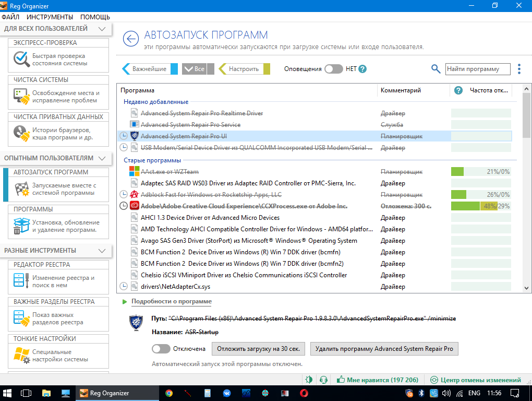Click the green bug icon in status bar
The height and width of the screenshot is (401, 532).
coord(309,380)
